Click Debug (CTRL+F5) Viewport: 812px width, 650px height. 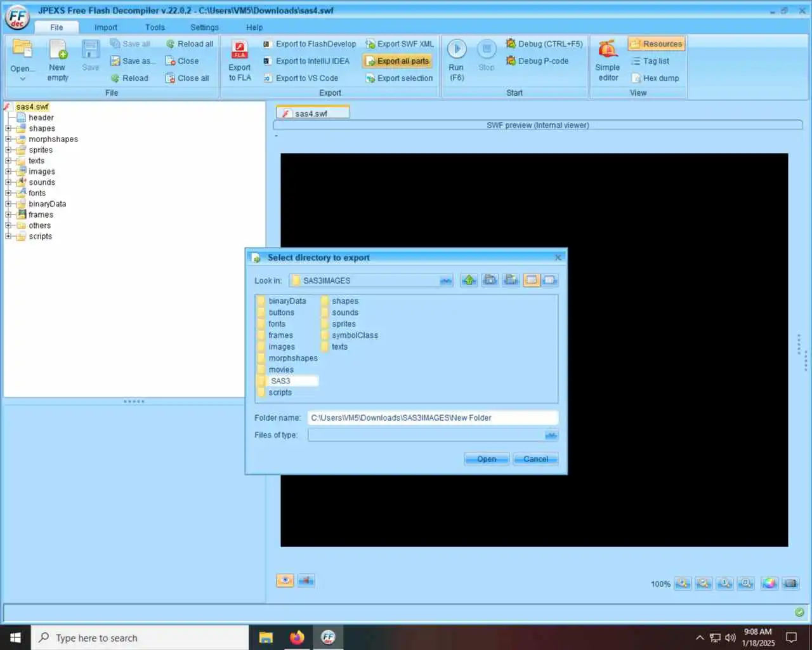coord(544,44)
